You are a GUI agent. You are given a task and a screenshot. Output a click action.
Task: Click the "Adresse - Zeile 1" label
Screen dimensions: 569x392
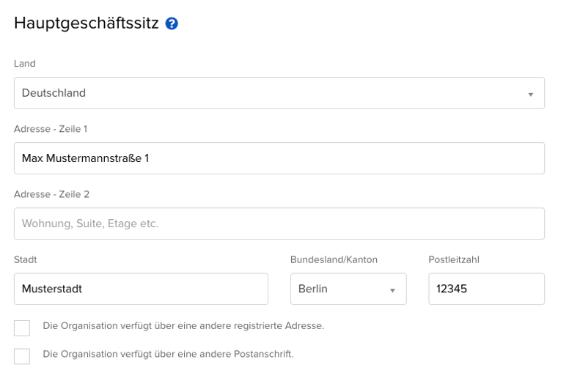[x=51, y=129]
